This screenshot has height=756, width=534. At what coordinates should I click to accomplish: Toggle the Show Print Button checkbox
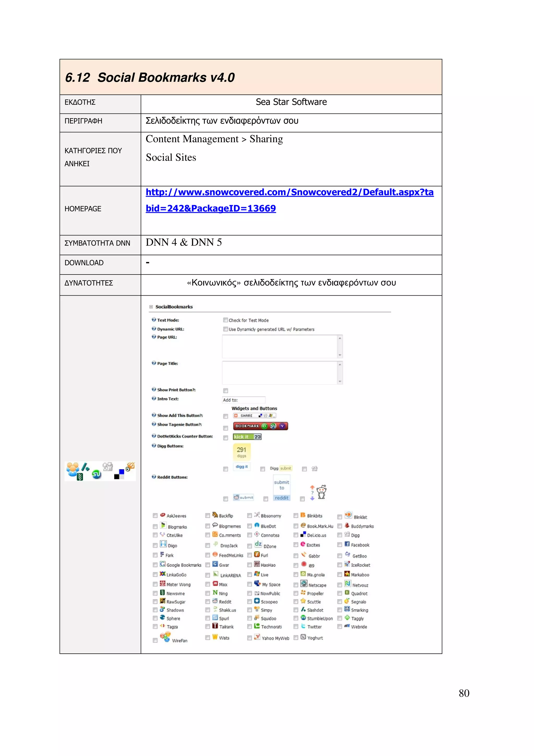pyautogui.click(x=225, y=390)
